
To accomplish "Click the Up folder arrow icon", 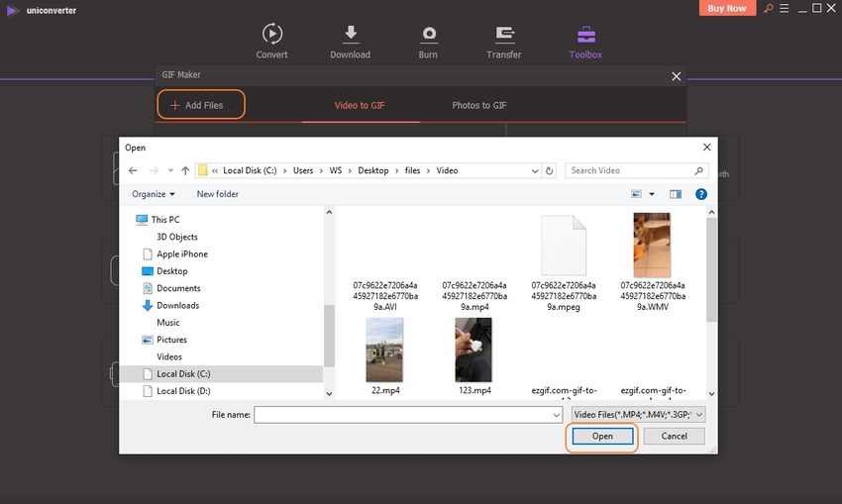I will [x=185, y=170].
